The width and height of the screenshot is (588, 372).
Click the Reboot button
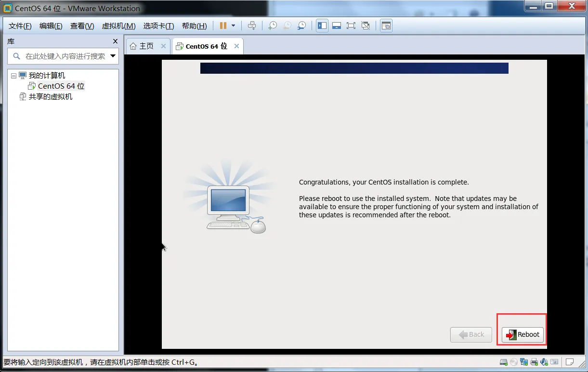[x=523, y=334]
